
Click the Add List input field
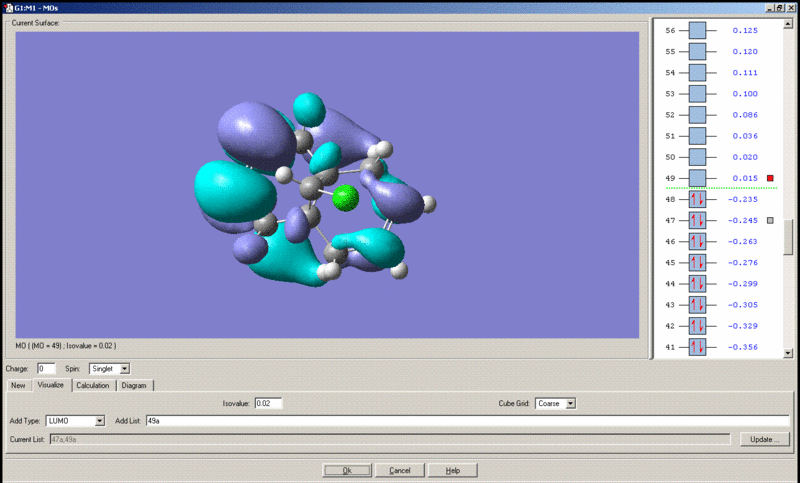(467, 421)
